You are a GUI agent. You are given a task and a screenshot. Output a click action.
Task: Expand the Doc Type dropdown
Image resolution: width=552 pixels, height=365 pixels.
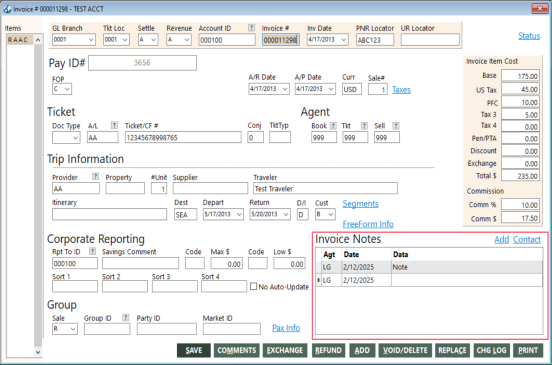pos(76,138)
